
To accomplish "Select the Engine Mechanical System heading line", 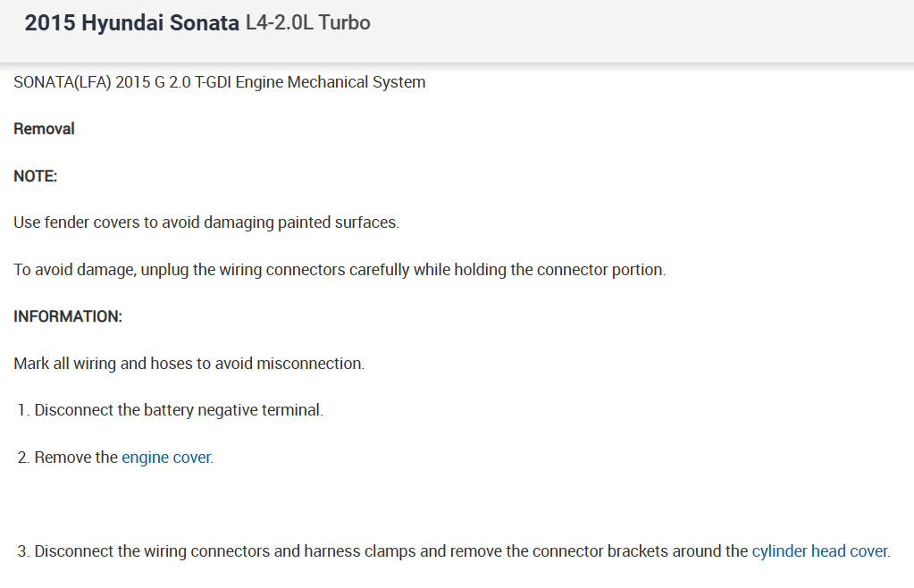I will tap(220, 82).
